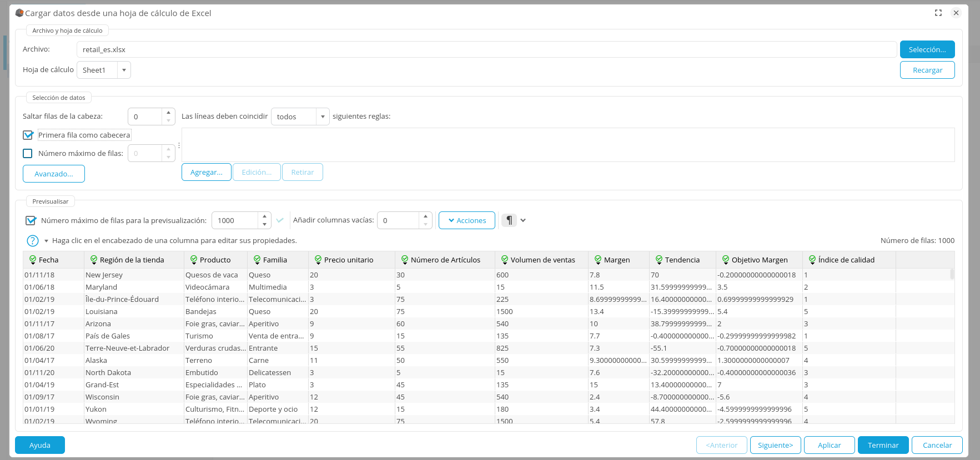
Task: Click the Recargar button
Action: click(927, 70)
